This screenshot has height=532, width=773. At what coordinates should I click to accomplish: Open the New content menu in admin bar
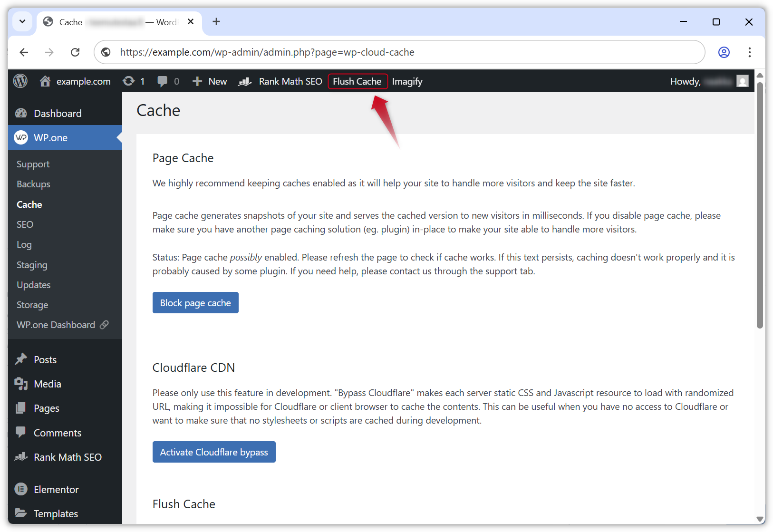(x=210, y=81)
